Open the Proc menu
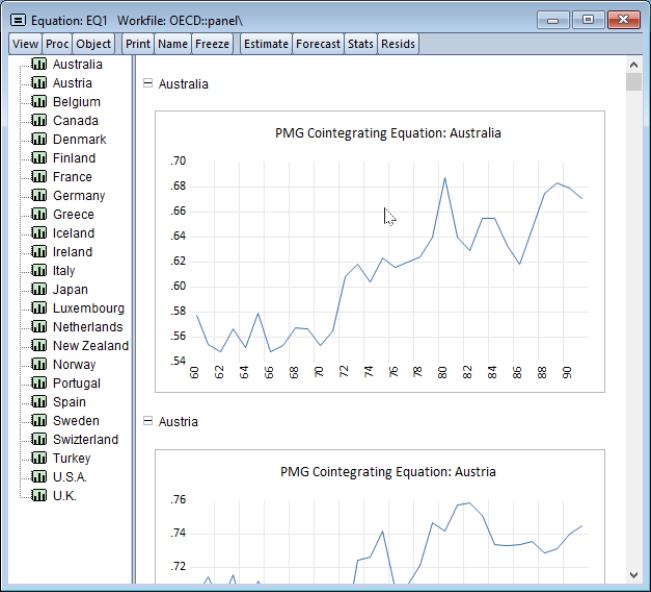The width and height of the screenshot is (651, 592). pos(57,43)
